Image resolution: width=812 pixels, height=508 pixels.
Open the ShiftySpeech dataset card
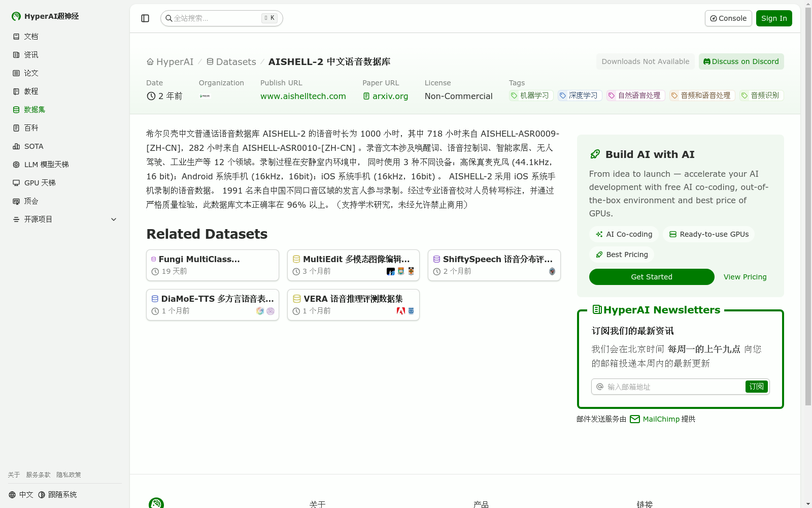point(494,265)
